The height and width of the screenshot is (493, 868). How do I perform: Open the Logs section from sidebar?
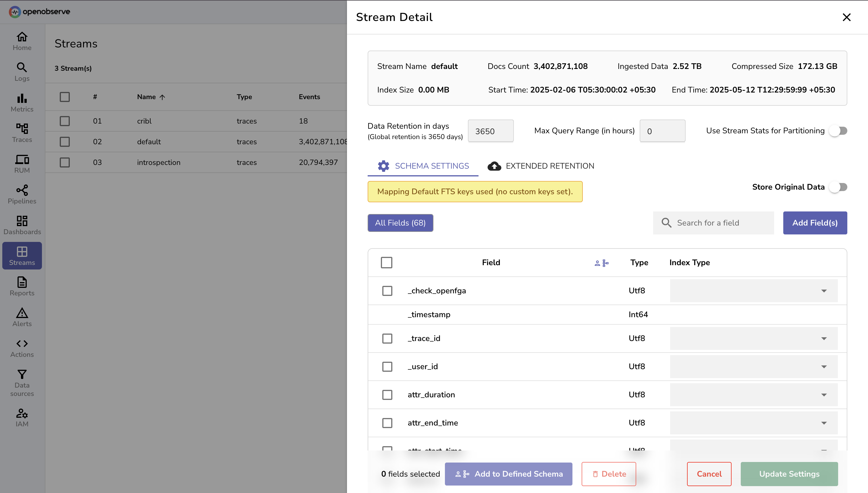(22, 72)
